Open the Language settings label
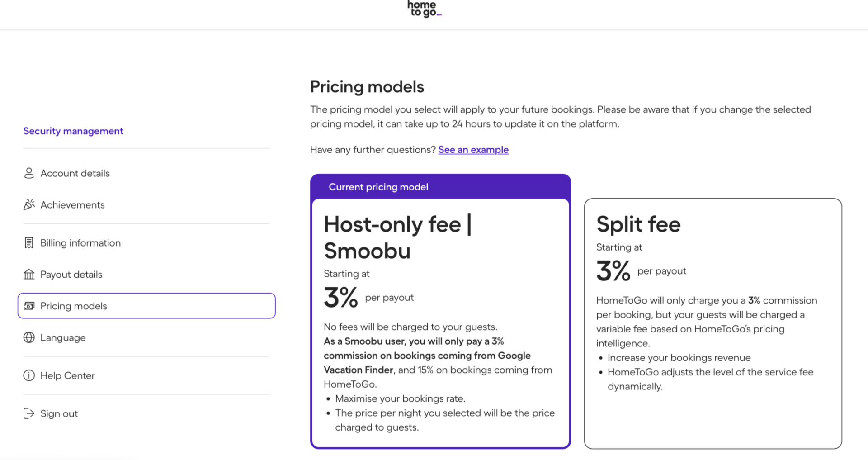 63,338
